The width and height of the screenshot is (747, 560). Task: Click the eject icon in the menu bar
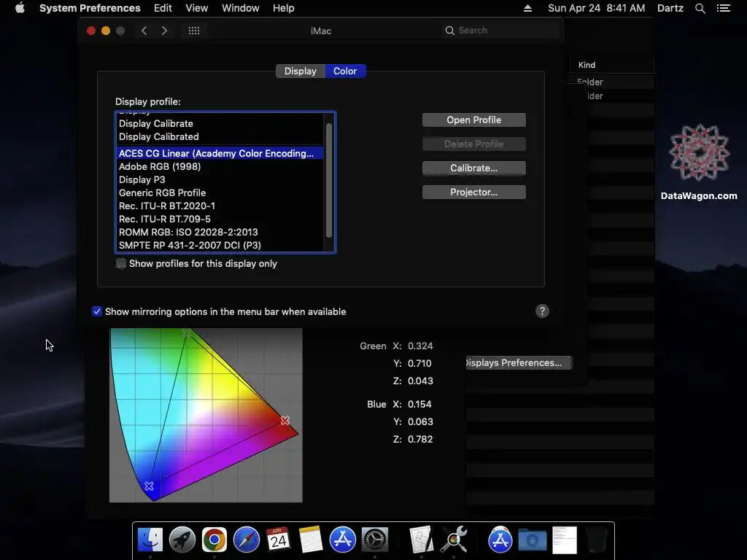(527, 8)
